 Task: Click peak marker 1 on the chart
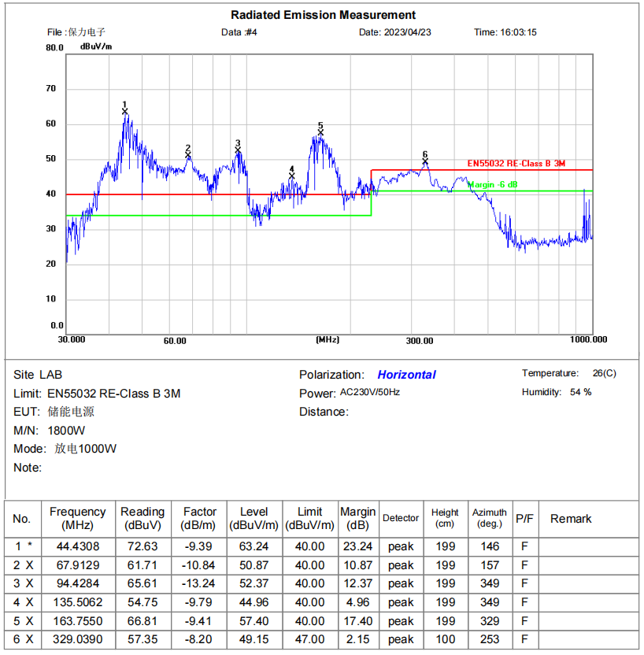click(125, 112)
